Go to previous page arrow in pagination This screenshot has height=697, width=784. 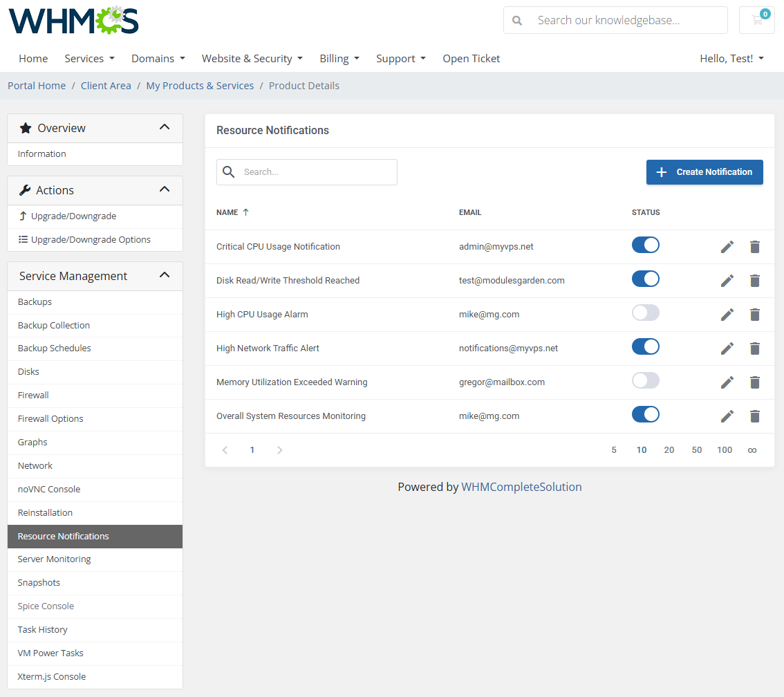225,450
